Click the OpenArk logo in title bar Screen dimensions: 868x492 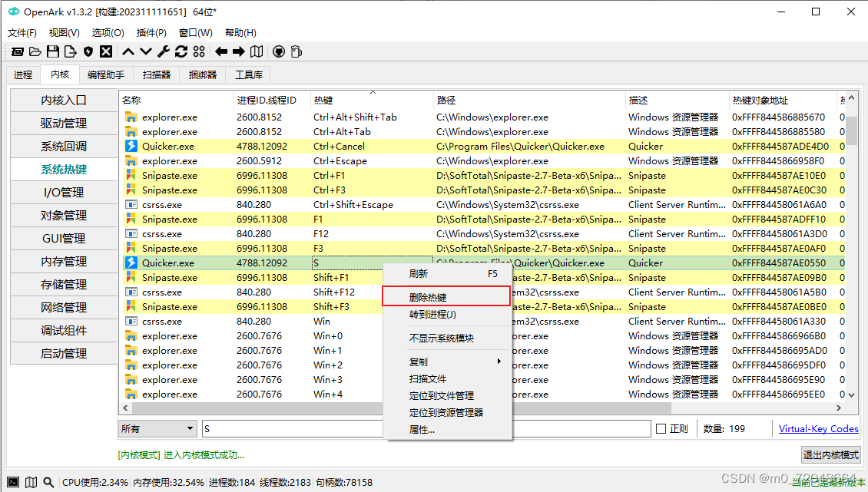point(13,11)
